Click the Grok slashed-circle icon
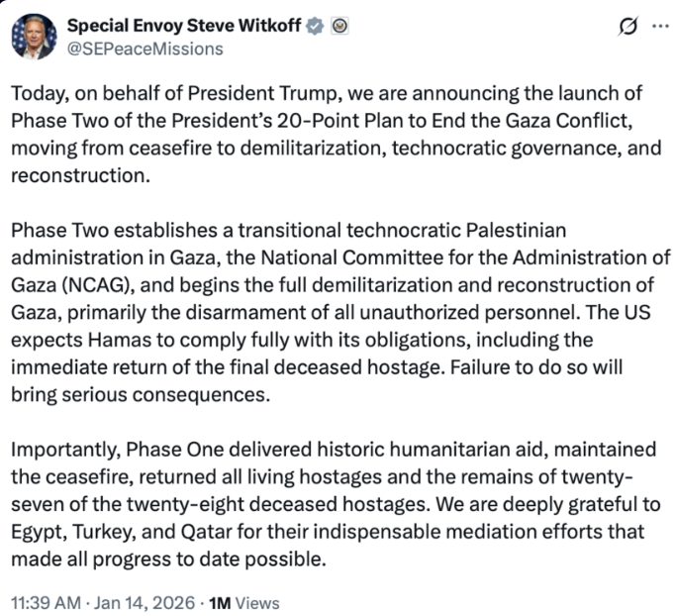Screen dimensions: 675x616 [x=626, y=29]
